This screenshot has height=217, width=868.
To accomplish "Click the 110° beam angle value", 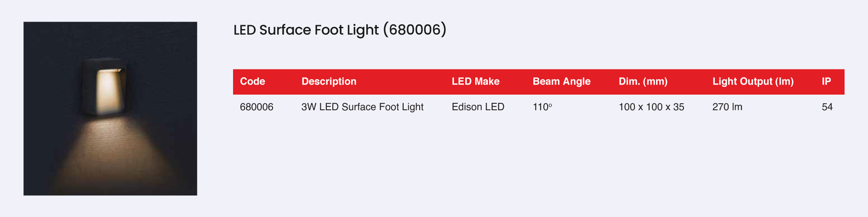I will (542, 107).
